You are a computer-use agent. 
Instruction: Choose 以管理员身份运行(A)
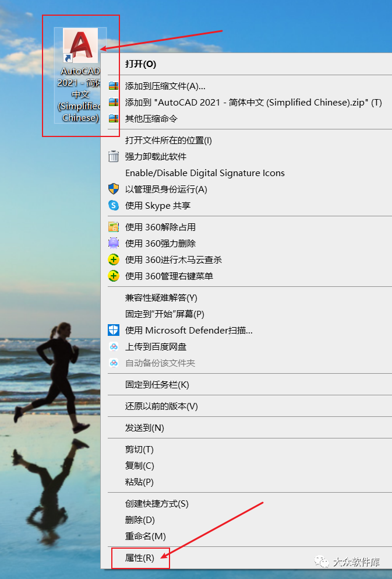(x=166, y=189)
